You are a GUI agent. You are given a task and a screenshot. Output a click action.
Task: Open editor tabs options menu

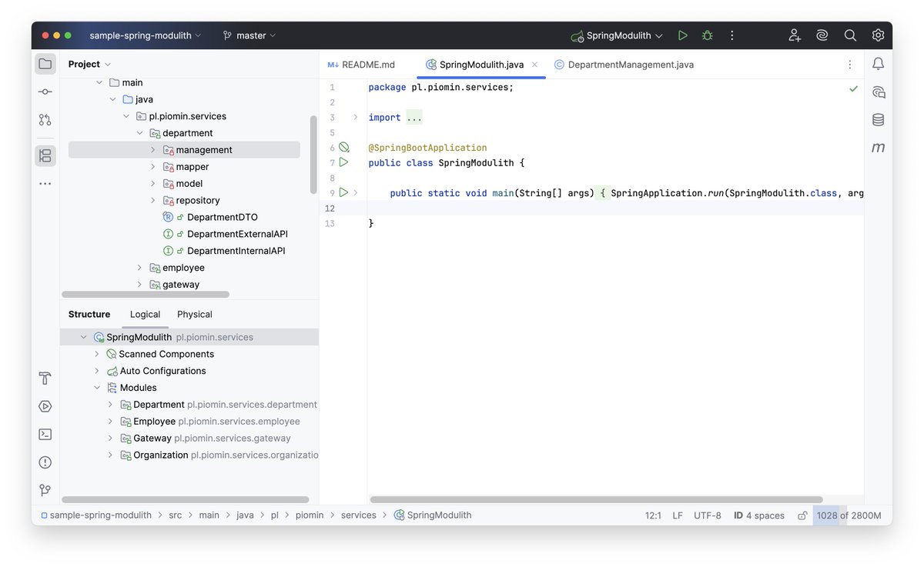pyautogui.click(x=850, y=65)
